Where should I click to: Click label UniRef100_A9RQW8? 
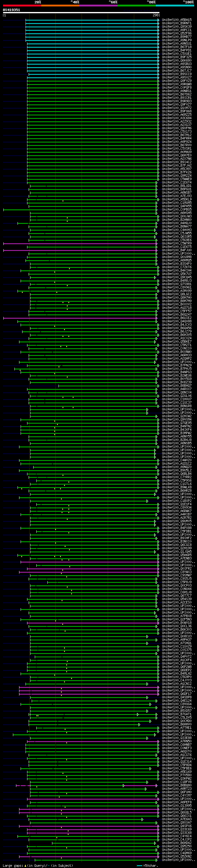coord(177,84)
